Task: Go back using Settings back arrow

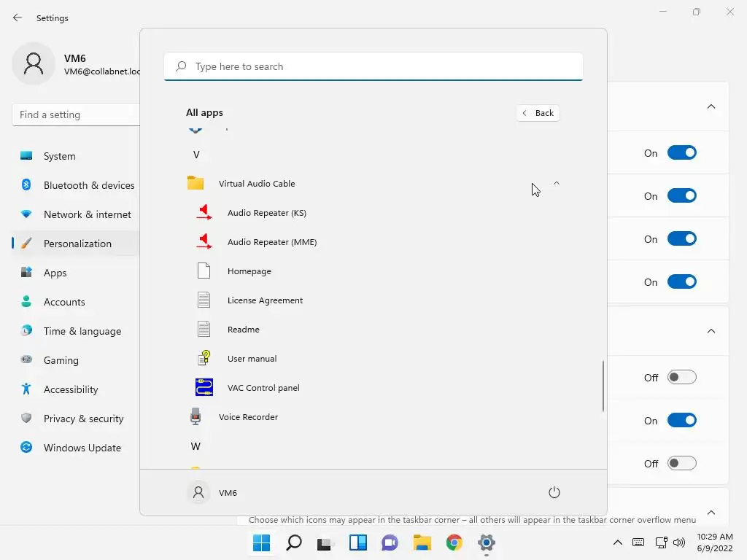Action: point(18,17)
